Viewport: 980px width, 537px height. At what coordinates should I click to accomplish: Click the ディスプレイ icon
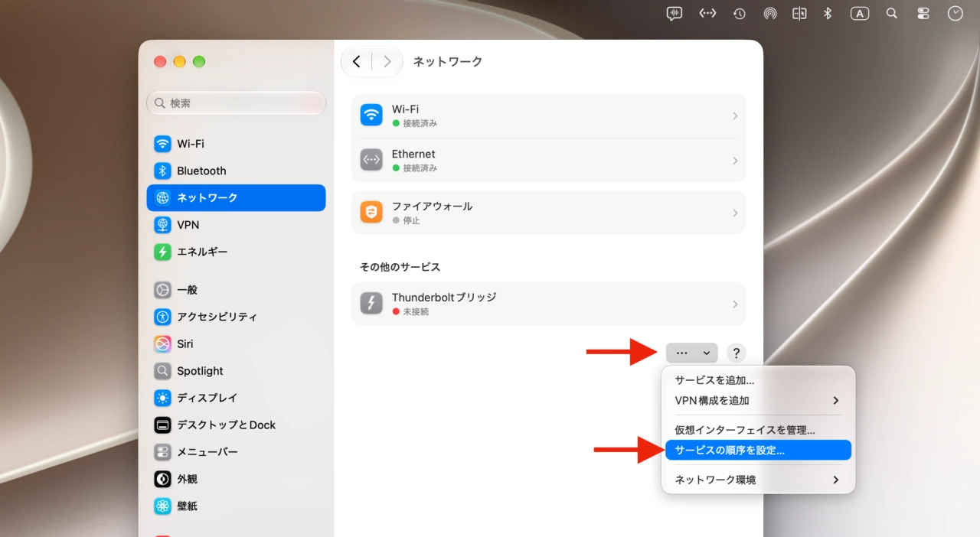point(162,398)
